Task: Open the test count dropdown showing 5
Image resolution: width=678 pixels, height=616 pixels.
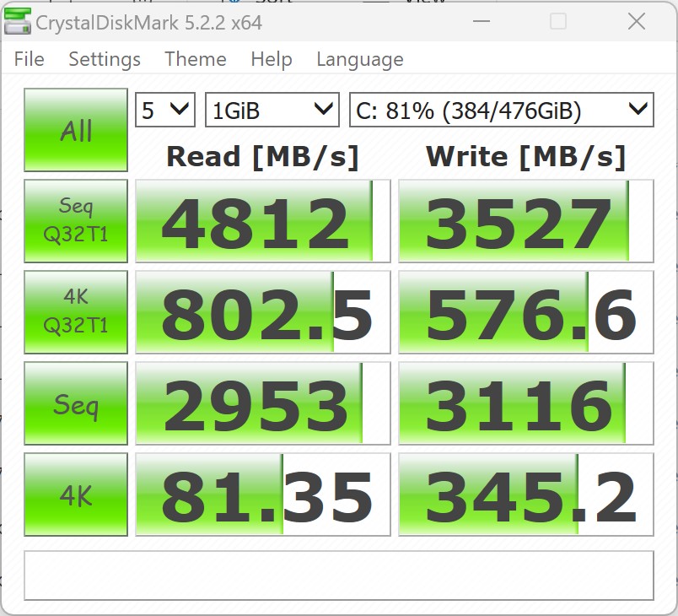Action: click(x=165, y=110)
